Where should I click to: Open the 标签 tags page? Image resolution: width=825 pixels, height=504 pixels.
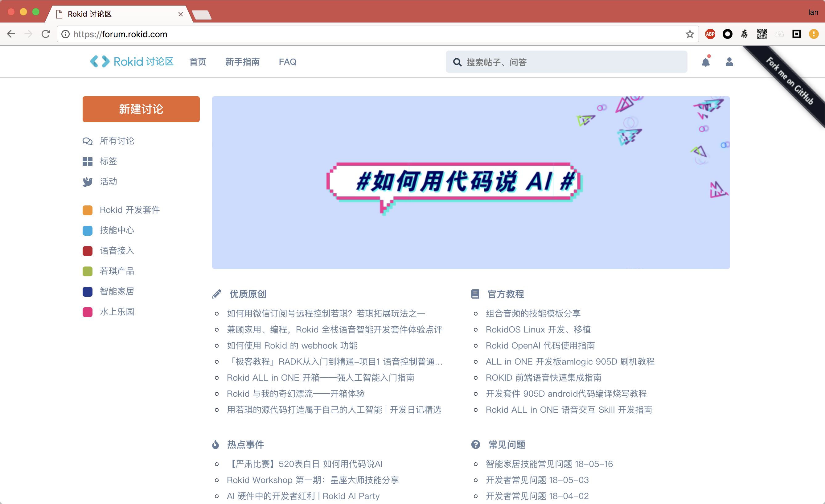(108, 161)
